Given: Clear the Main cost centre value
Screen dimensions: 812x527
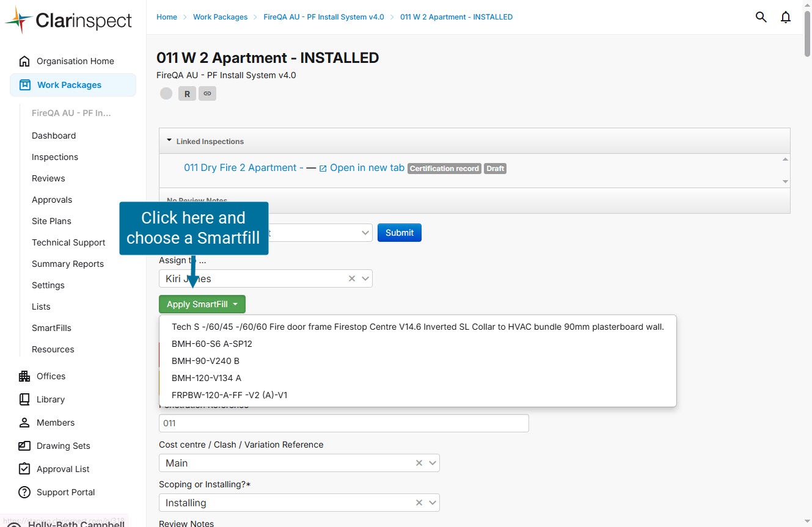Looking at the screenshot, I should click(419, 463).
